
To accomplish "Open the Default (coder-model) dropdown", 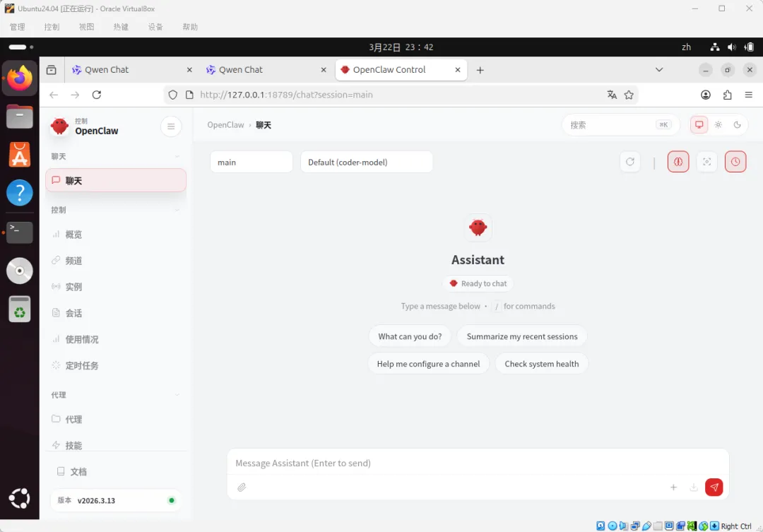I will (367, 162).
